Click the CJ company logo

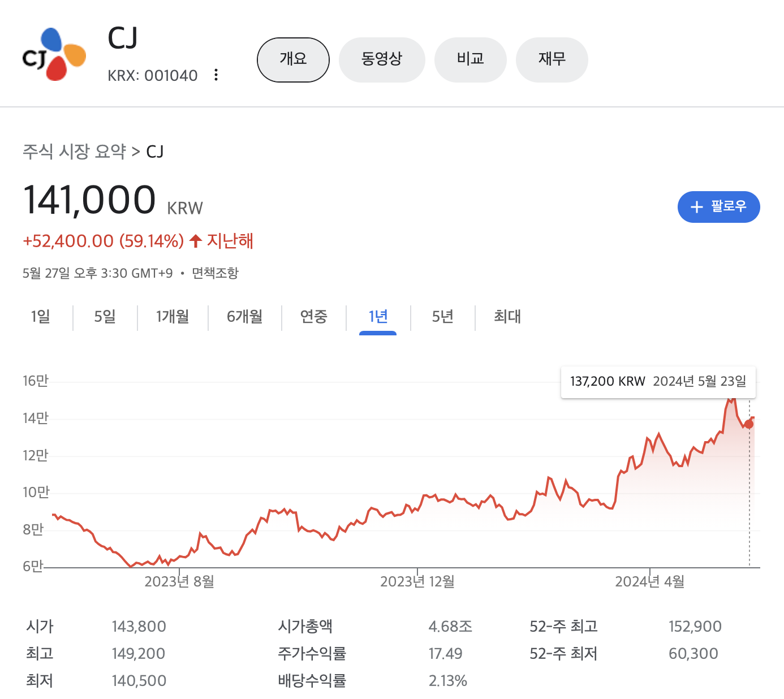point(54,54)
